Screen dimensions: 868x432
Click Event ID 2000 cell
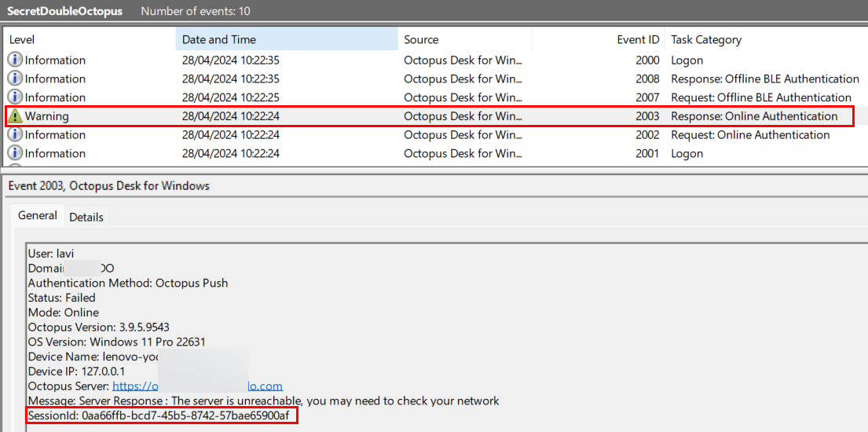point(647,60)
